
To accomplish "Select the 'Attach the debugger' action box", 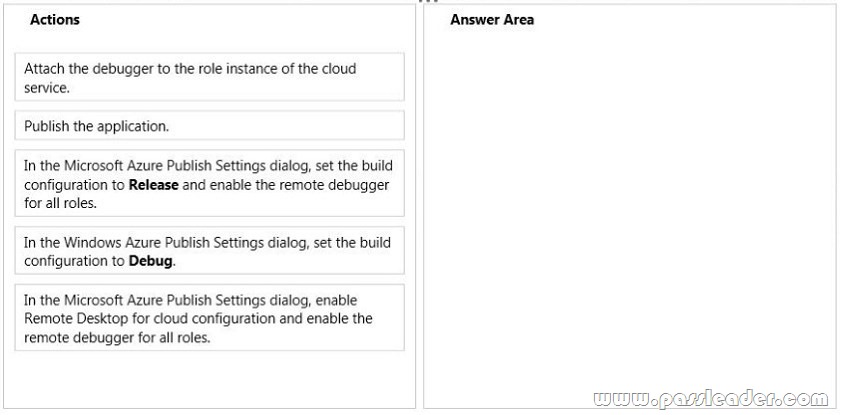I will pos(209,77).
